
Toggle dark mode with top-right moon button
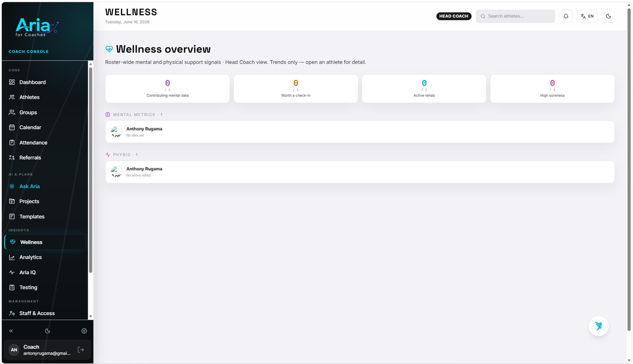[x=608, y=16]
